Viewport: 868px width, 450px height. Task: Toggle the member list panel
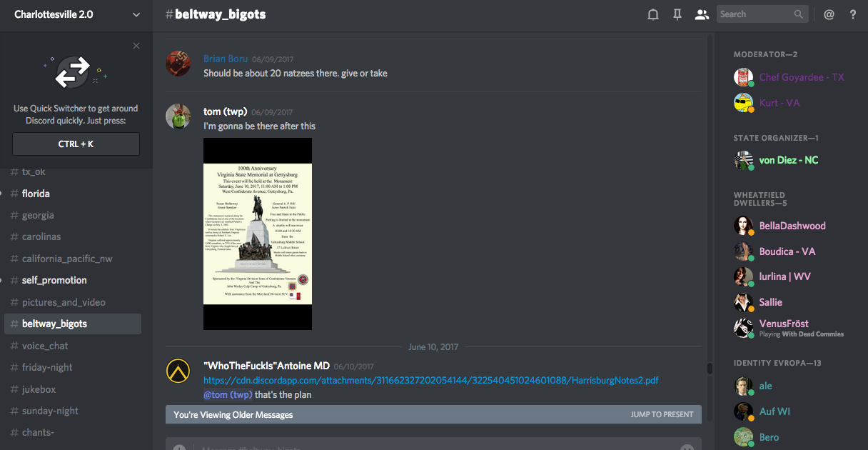click(702, 14)
